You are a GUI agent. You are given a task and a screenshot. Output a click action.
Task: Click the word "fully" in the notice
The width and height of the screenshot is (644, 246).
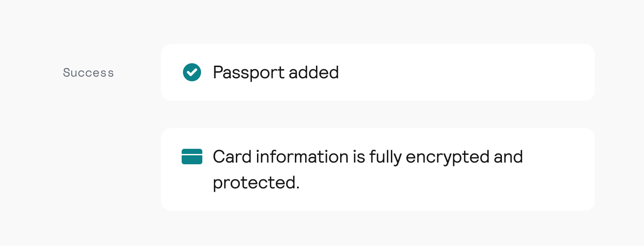point(385,157)
